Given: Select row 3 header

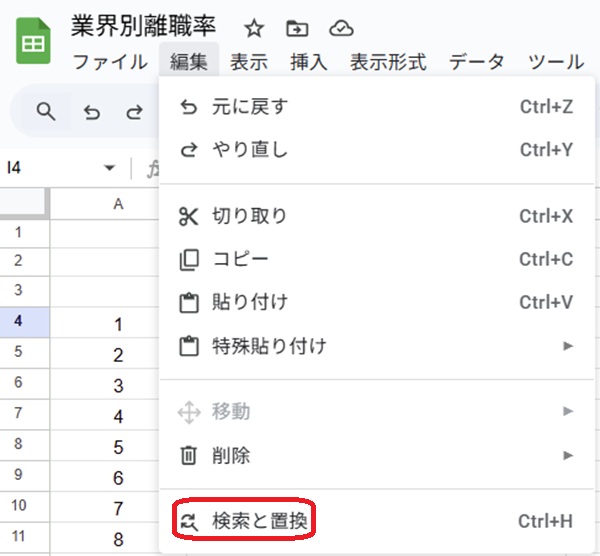Looking at the screenshot, I should click(x=24, y=291).
